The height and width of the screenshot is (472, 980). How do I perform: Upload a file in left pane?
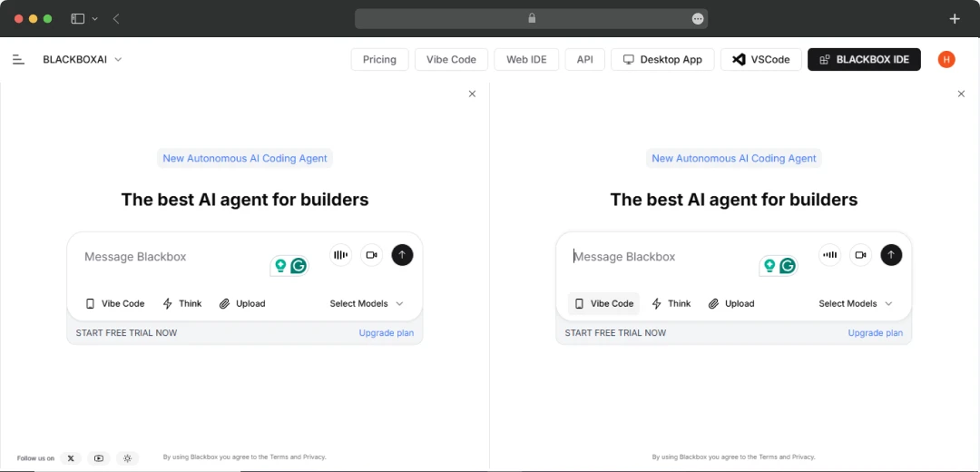pyautogui.click(x=242, y=304)
